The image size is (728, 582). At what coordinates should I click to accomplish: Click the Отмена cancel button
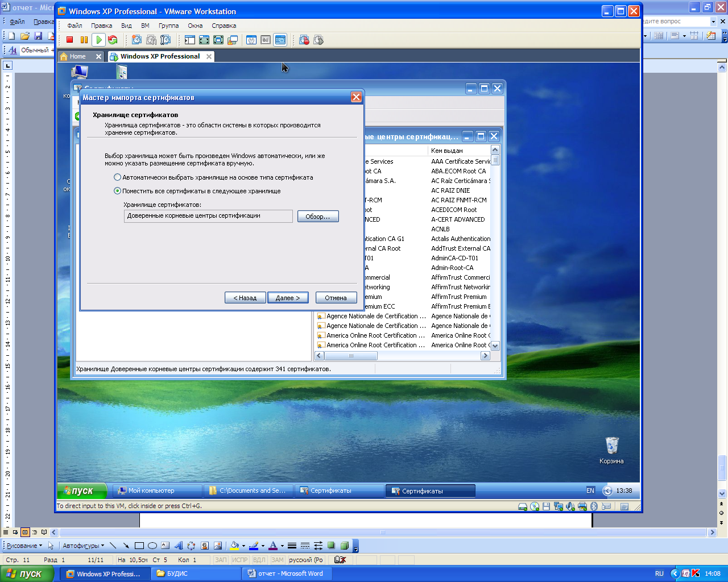click(x=336, y=298)
